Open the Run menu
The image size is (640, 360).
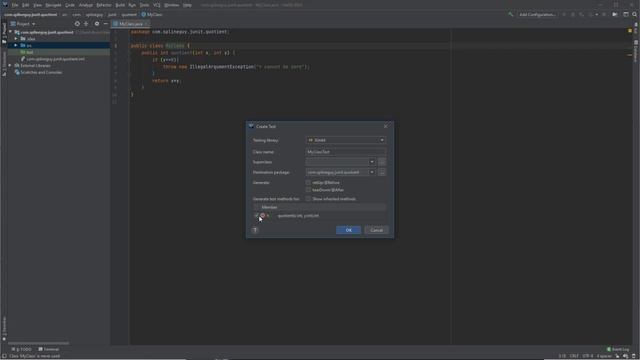click(132, 5)
